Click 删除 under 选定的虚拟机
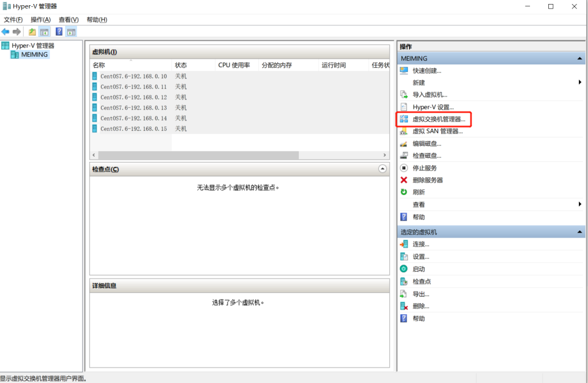Screen dimensions: 588x383 (421, 306)
